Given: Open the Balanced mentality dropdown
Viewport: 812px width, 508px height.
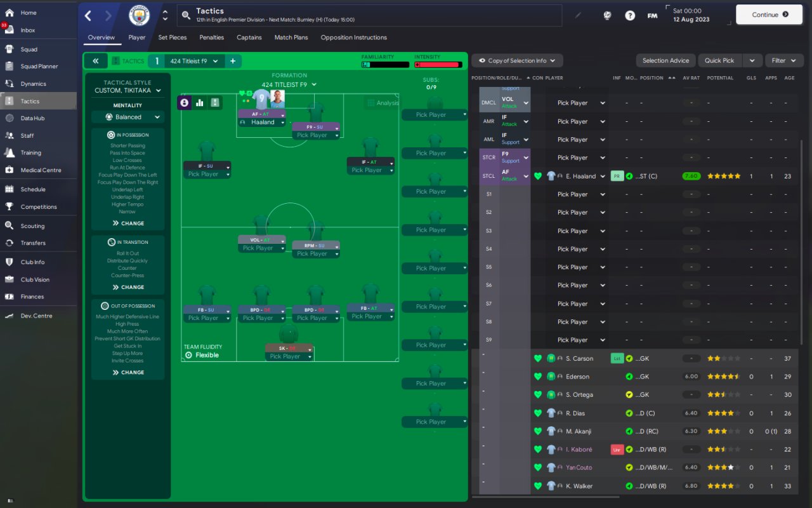Looking at the screenshot, I should 128,117.
